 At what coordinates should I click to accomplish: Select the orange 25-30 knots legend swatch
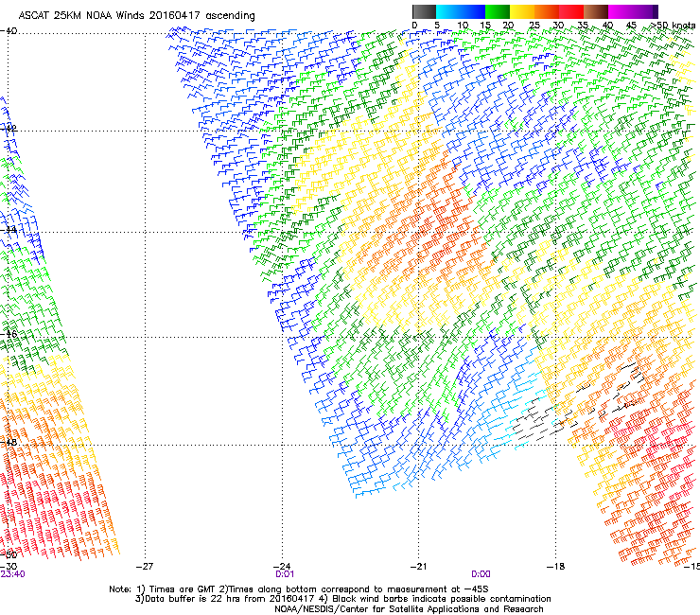[547, 11]
